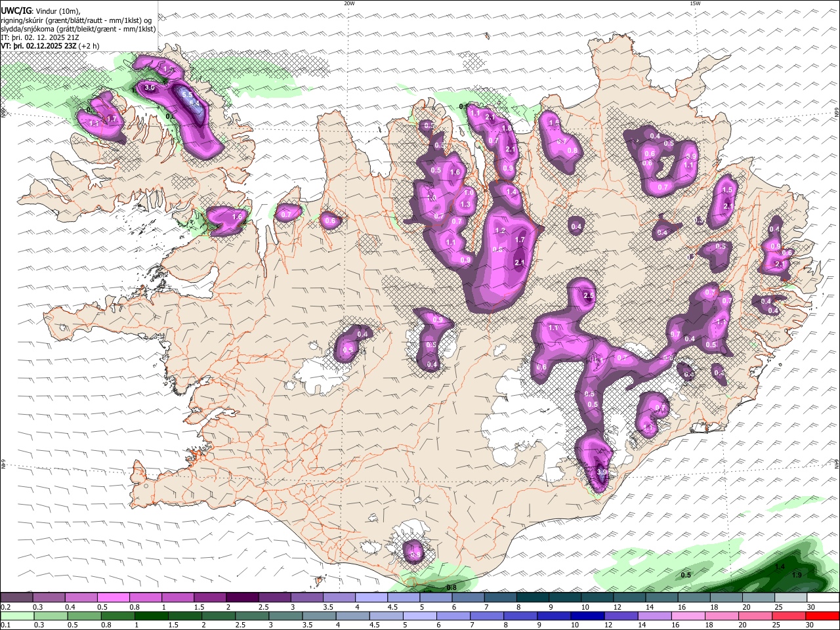Viewport: 840px width, 630px height.
Task: Select the medium purple 0.3 swatch in upper legend
Action: (x=49, y=597)
